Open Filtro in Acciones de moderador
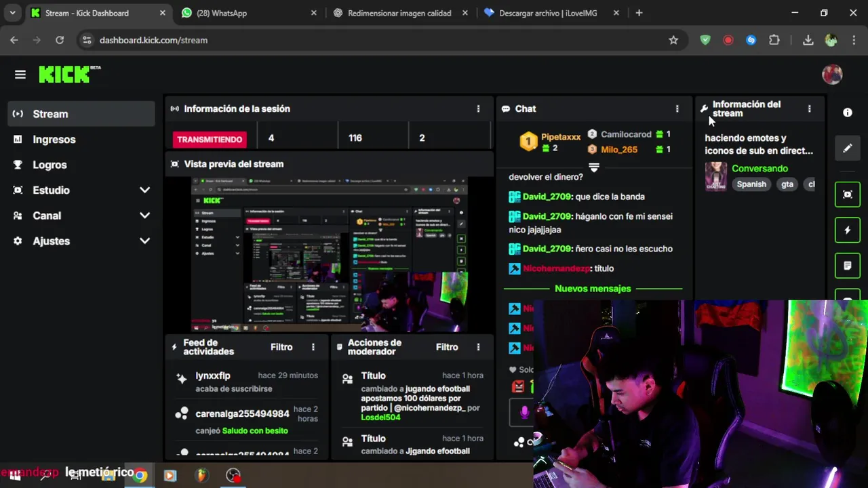Viewport: 868px width, 488px height. 447,347
